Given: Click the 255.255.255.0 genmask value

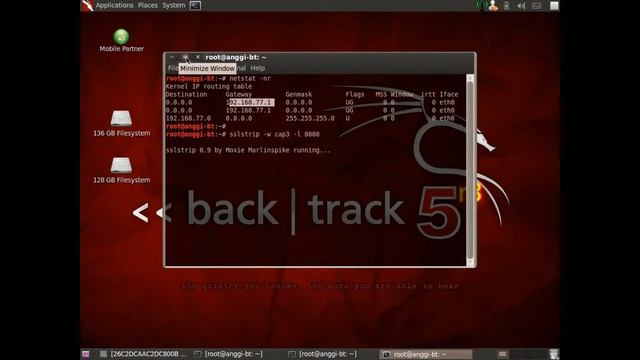Looking at the screenshot, I should [310, 118].
